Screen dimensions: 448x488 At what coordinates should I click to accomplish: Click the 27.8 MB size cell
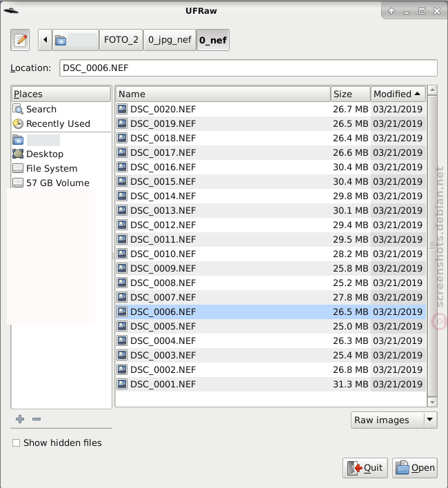pyautogui.click(x=351, y=297)
